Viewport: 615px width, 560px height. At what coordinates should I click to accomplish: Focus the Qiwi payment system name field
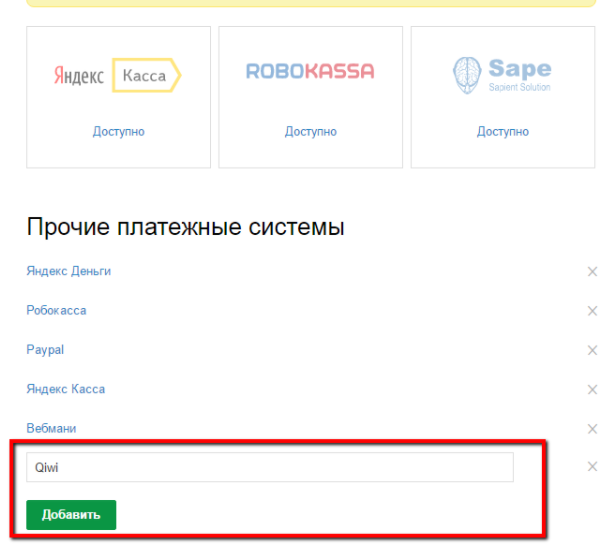point(270,467)
